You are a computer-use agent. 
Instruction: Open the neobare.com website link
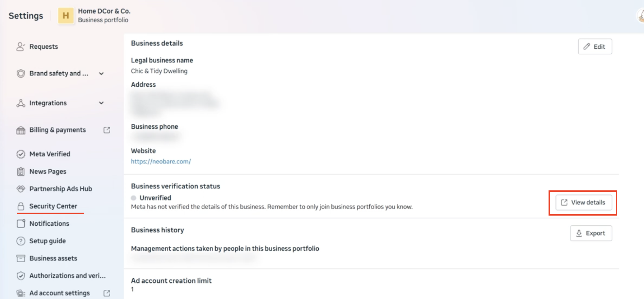[x=161, y=162]
